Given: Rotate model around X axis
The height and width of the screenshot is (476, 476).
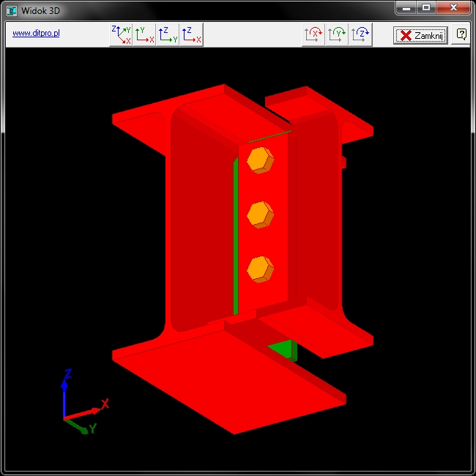Looking at the screenshot, I should tap(313, 34).
